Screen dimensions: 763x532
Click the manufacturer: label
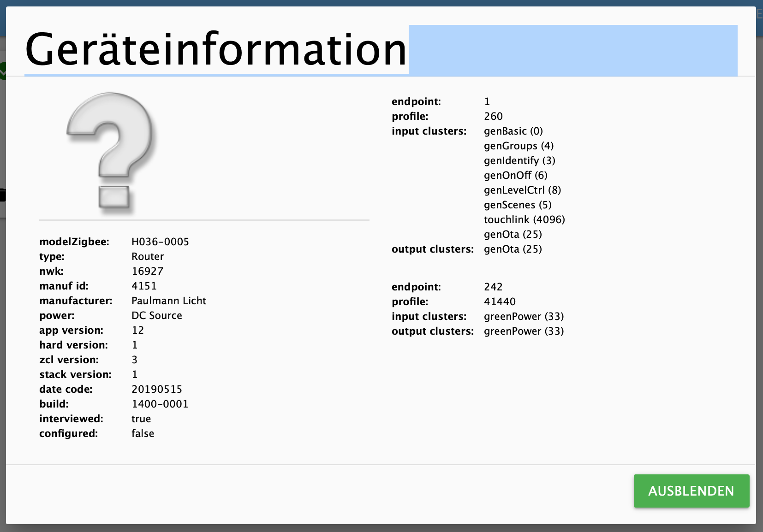76,301
